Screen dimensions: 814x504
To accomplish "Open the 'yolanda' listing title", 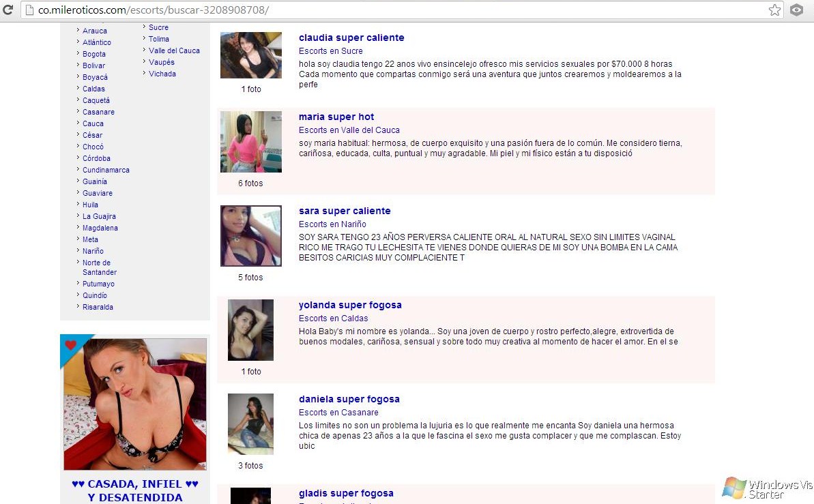I will (x=350, y=305).
